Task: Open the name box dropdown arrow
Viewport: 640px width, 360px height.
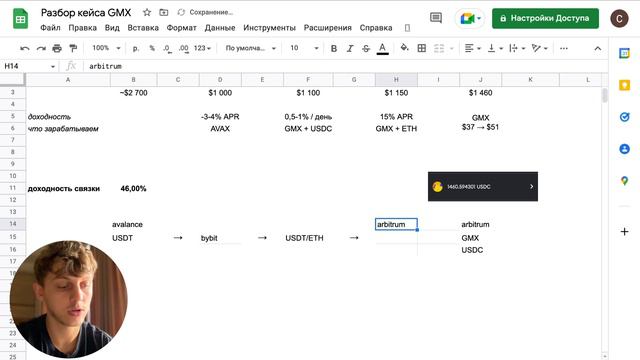Action: pyautogui.click(x=53, y=67)
